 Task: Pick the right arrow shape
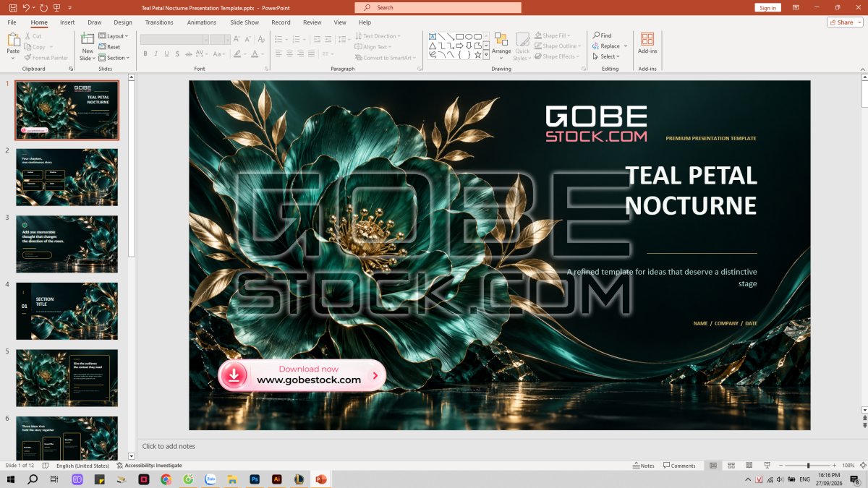460,46
